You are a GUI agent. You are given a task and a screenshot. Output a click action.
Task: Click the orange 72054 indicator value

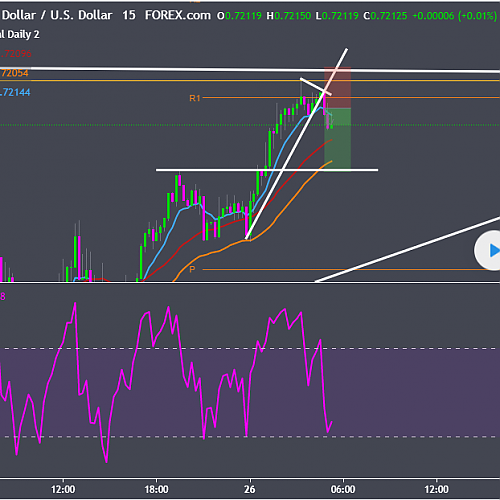click(x=14, y=73)
